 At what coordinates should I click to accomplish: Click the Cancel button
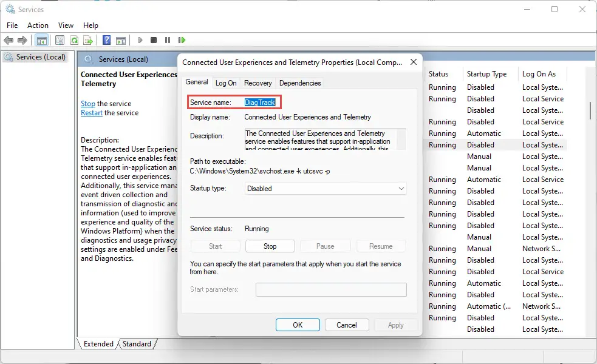point(346,325)
